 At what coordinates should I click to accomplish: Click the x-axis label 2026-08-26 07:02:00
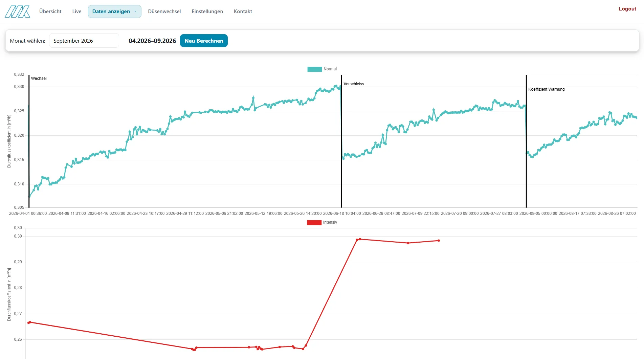617,214
